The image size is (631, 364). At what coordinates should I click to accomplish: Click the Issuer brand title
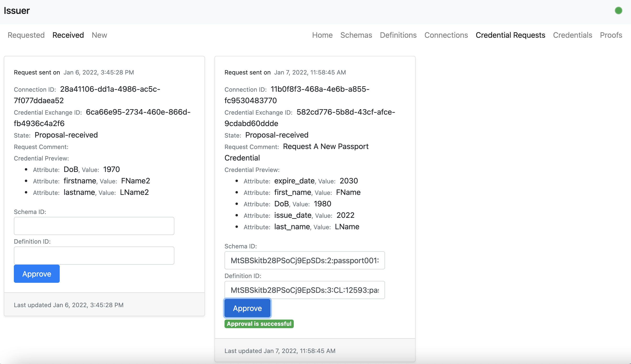coord(17,11)
